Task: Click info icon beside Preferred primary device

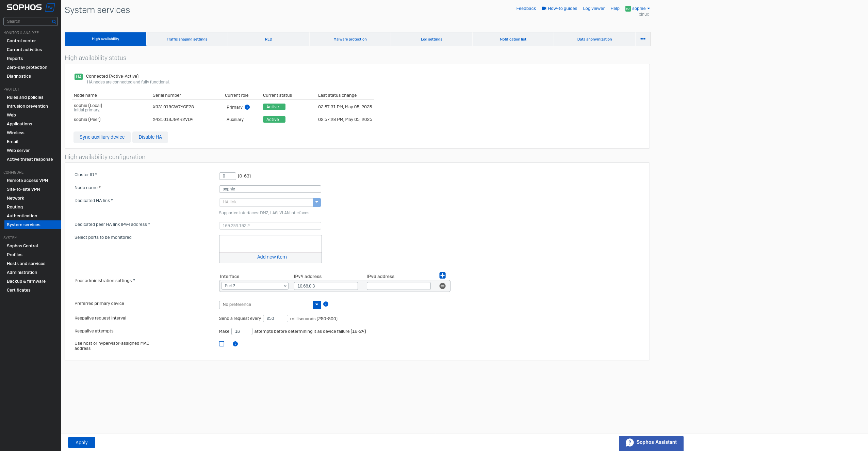Action: point(326,304)
